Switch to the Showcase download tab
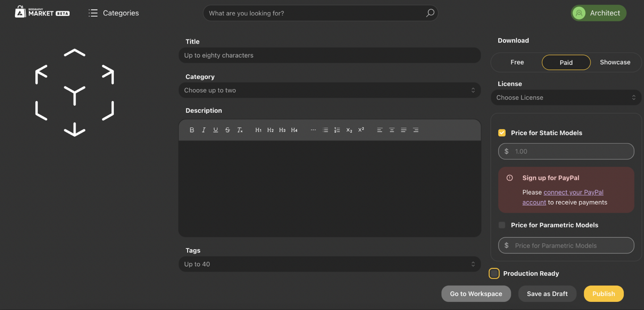Image resolution: width=644 pixels, height=310 pixels. tap(615, 62)
